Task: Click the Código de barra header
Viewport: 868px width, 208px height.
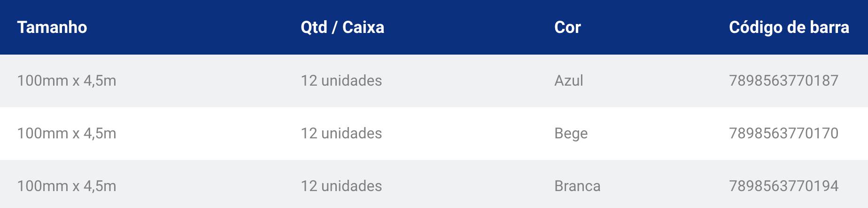Action: coord(789,27)
